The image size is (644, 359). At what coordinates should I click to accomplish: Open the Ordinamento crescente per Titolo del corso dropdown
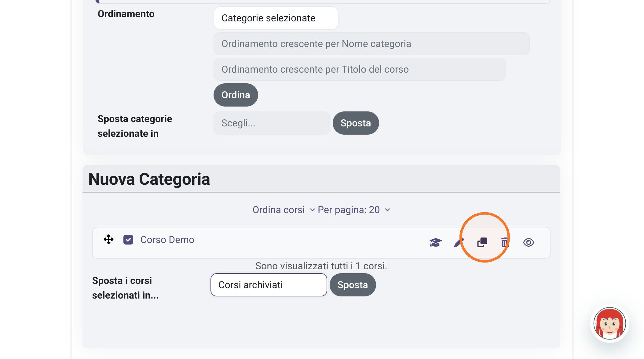point(360,69)
